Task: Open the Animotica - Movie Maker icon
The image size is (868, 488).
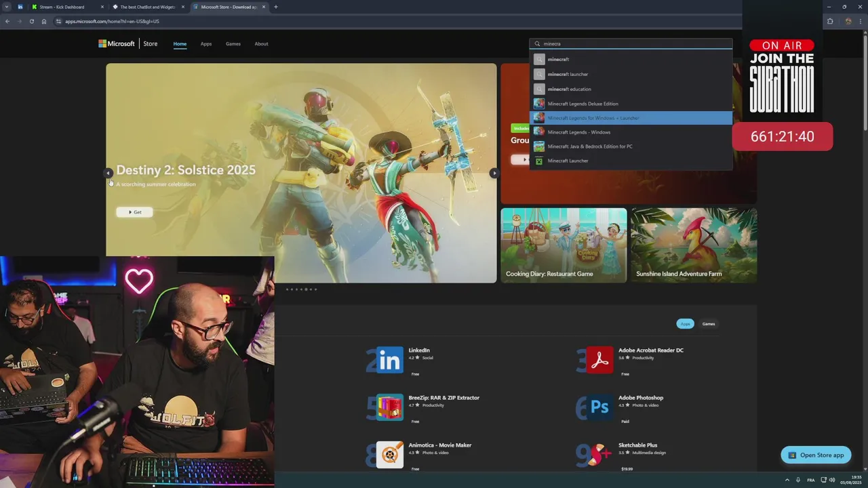Action: pyautogui.click(x=390, y=455)
